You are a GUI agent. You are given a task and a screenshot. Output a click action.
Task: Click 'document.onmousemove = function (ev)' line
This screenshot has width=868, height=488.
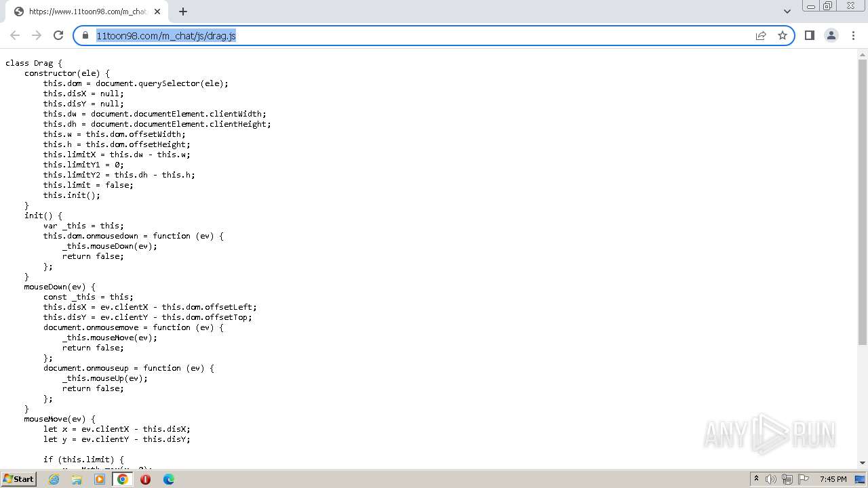pos(134,327)
